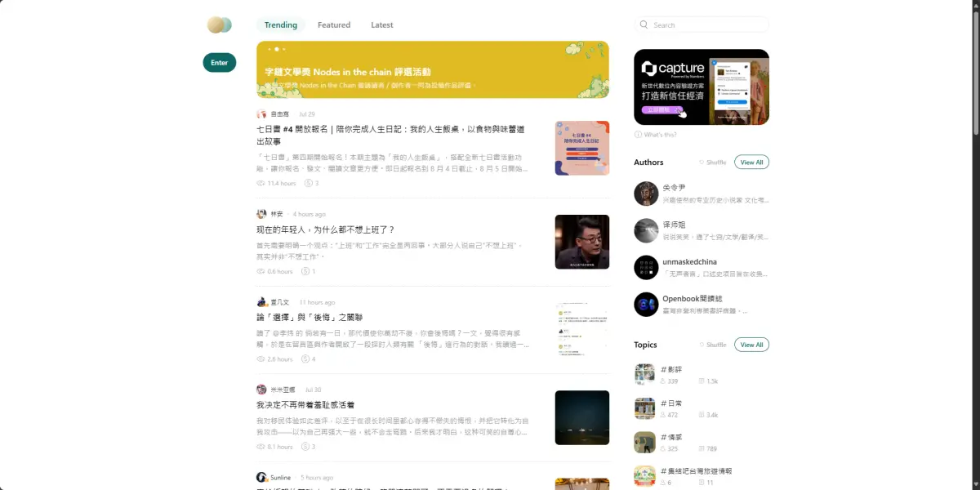Viewport: 980px width, 490px height.
Task: Click the Capture advertisement banner
Action: 702,87
